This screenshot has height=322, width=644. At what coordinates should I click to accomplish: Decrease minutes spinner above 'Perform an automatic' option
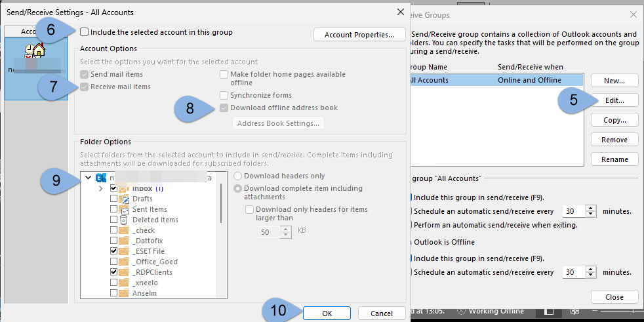click(x=590, y=214)
